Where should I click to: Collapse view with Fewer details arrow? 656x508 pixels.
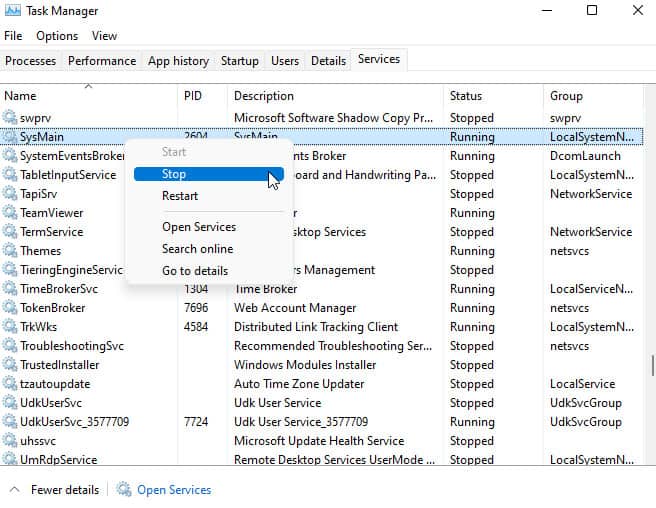(x=14, y=490)
